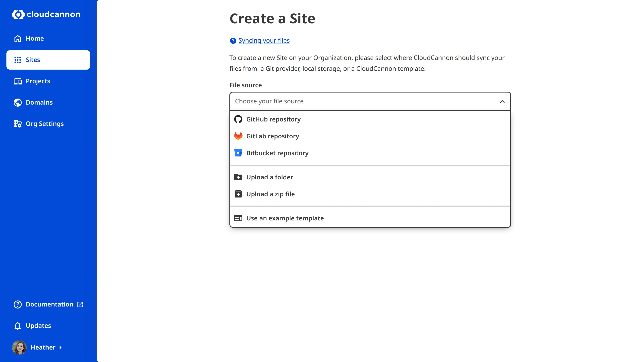This screenshot has width=644, height=362.
Task: Click the GitHub octocat icon
Action: (x=238, y=119)
